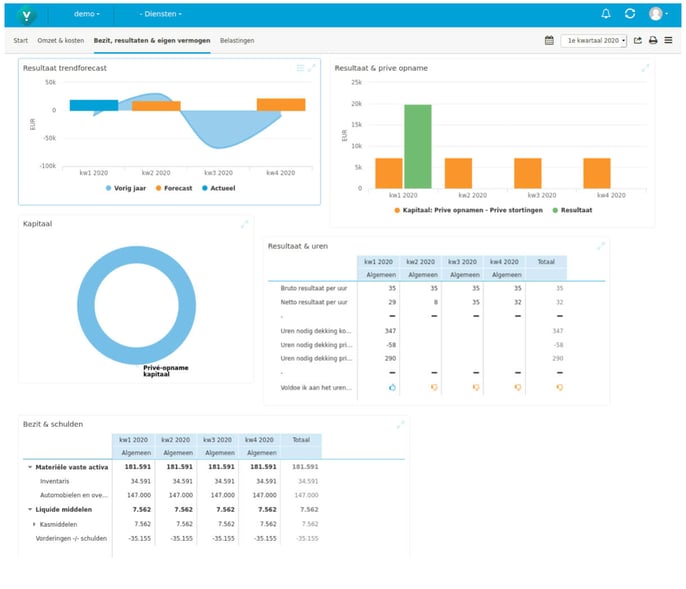Click orange Prive opnamen bar for kw3 2020
The width and height of the screenshot is (686, 589).
tap(528, 173)
